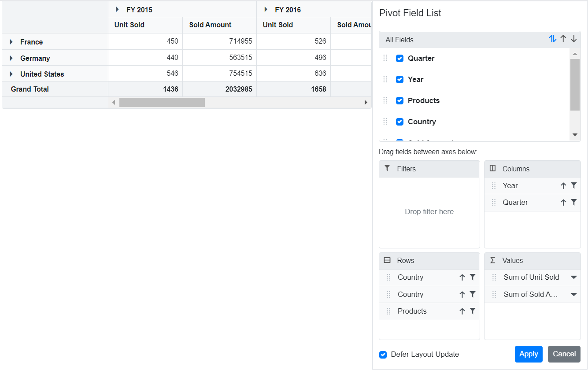Disable Defer Layout Update
This screenshot has height=370, width=588.
383,355
